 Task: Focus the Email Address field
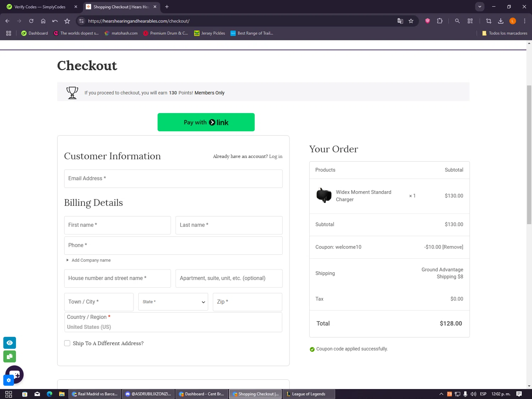click(x=173, y=178)
